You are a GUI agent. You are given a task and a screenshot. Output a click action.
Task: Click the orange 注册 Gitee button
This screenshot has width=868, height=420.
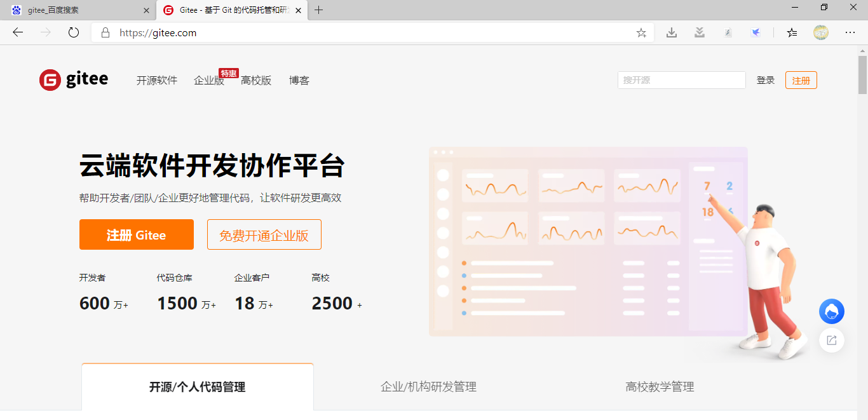tap(137, 234)
